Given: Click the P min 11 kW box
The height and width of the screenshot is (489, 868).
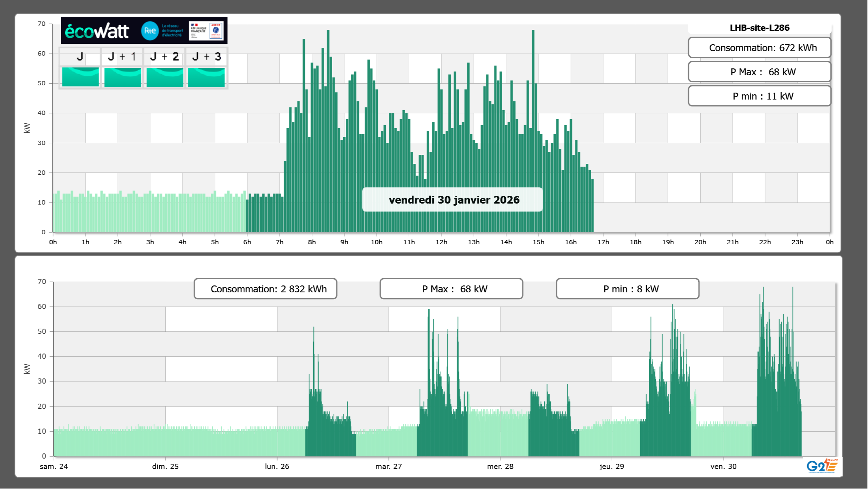Looking at the screenshot, I should [759, 96].
